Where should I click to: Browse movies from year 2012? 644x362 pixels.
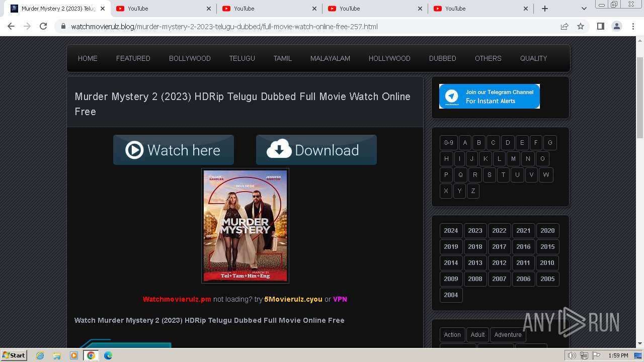point(499,263)
